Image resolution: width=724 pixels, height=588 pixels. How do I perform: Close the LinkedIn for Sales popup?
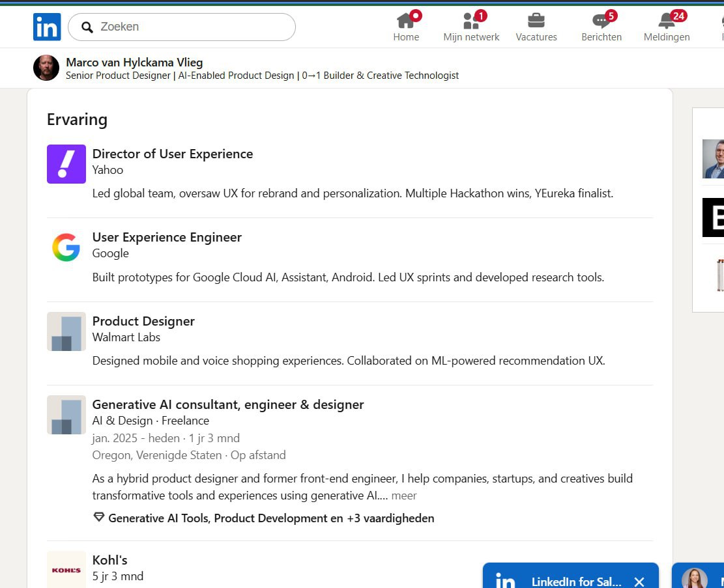click(x=639, y=581)
